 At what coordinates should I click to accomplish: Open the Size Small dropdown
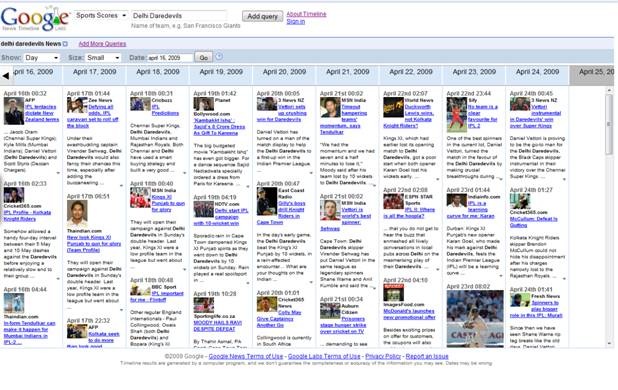coord(103,58)
